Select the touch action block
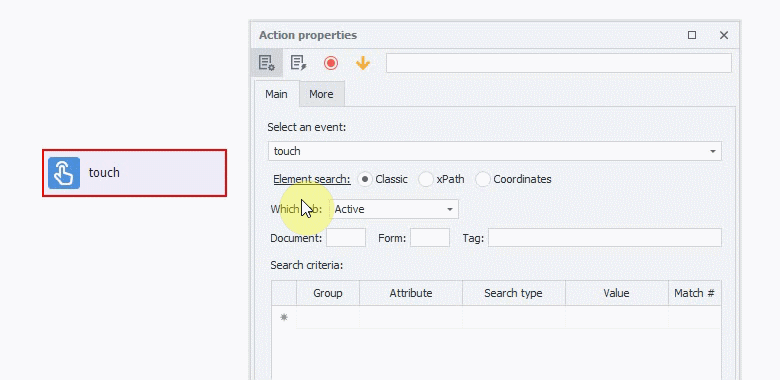Screen dimensions: 780x380 [x=134, y=173]
